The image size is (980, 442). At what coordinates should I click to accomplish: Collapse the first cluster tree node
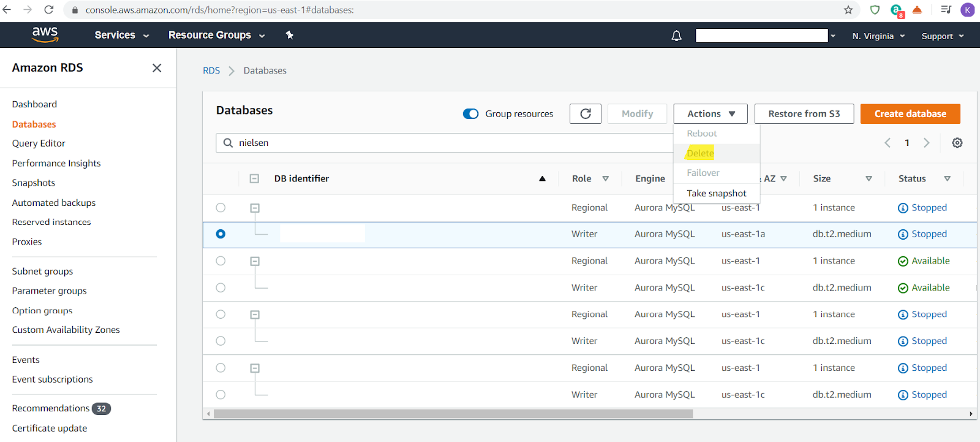(x=255, y=208)
